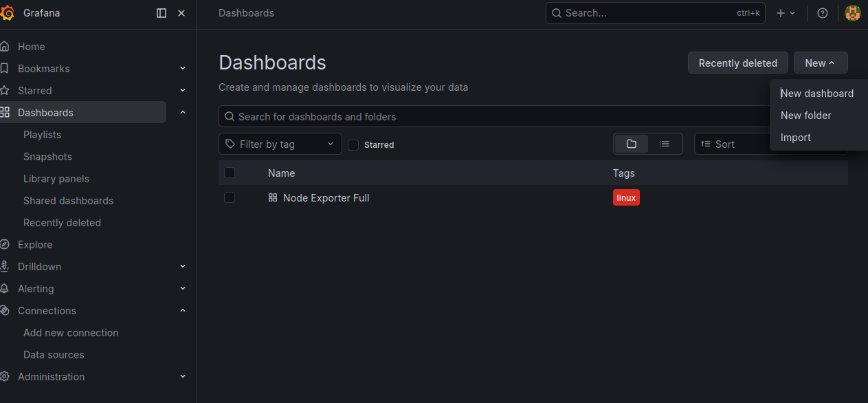Open Recently deleted in the sidebar

click(x=62, y=223)
